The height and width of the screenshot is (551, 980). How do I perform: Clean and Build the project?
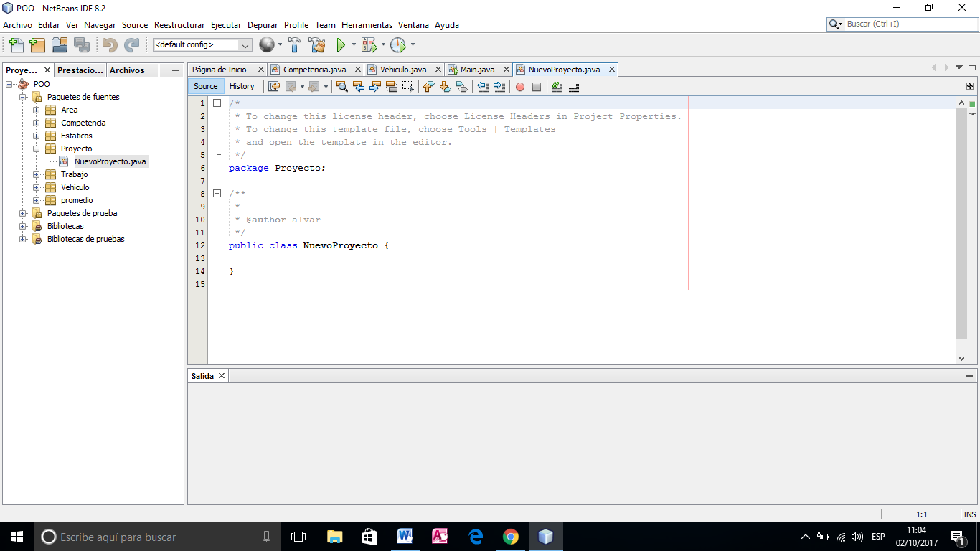click(x=317, y=44)
